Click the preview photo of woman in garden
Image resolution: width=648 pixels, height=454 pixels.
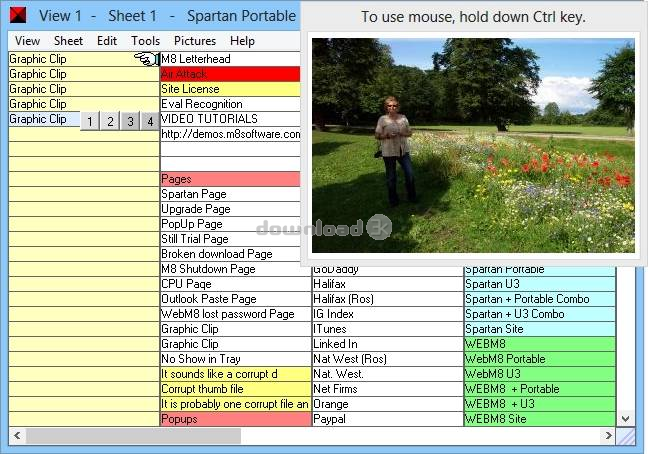pyautogui.click(x=473, y=145)
